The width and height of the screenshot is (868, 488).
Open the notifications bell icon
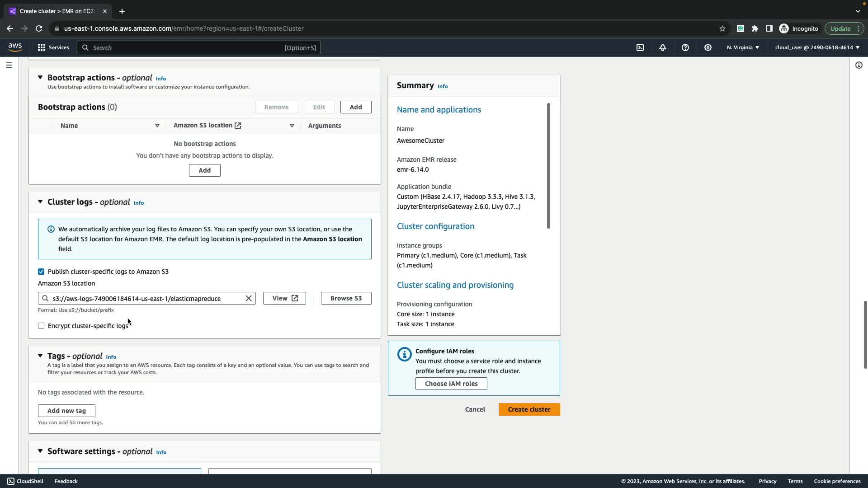[x=663, y=47]
